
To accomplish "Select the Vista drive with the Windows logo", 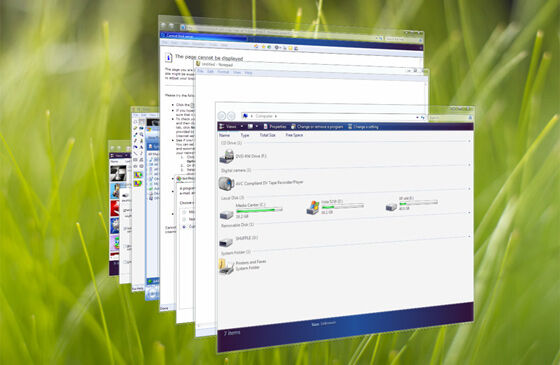I will tap(313, 208).
